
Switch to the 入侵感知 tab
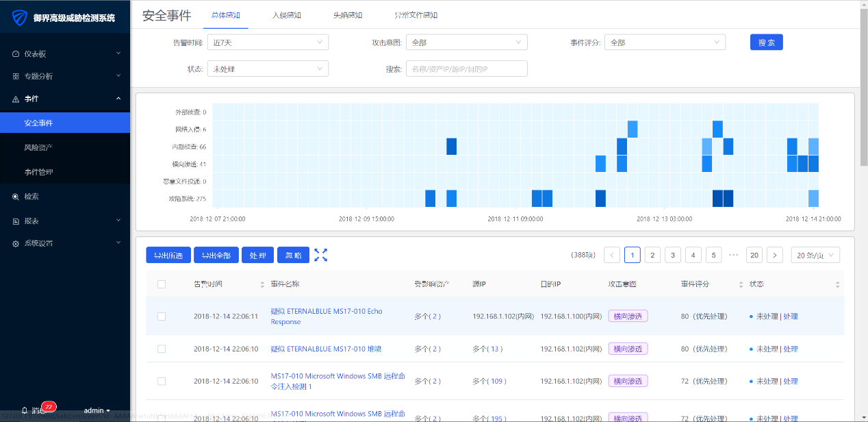(x=286, y=15)
